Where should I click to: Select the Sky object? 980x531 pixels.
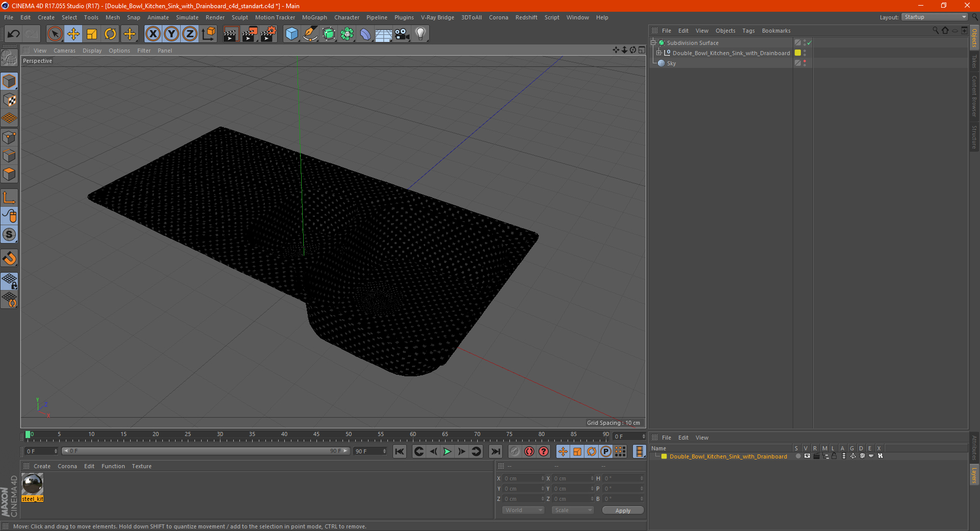tap(671, 63)
